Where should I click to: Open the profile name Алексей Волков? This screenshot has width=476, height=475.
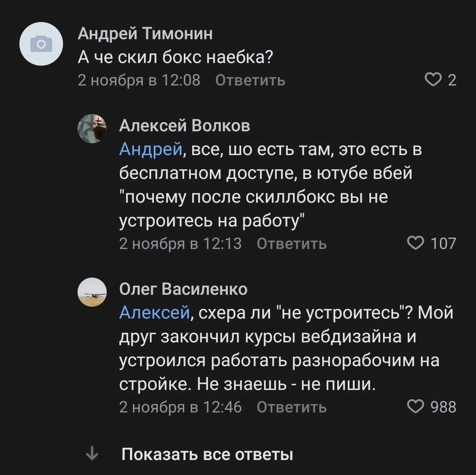(x=185, y=126)
